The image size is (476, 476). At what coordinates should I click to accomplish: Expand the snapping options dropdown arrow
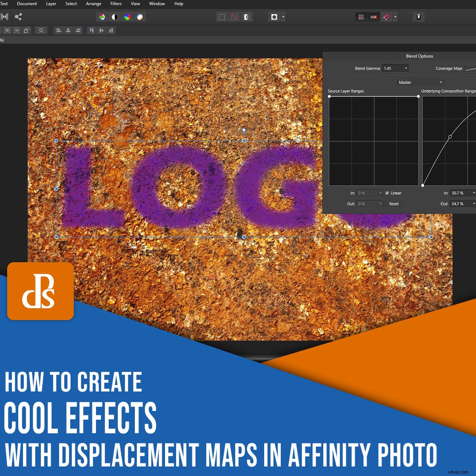pyautogui.click(x=395, y=17)
